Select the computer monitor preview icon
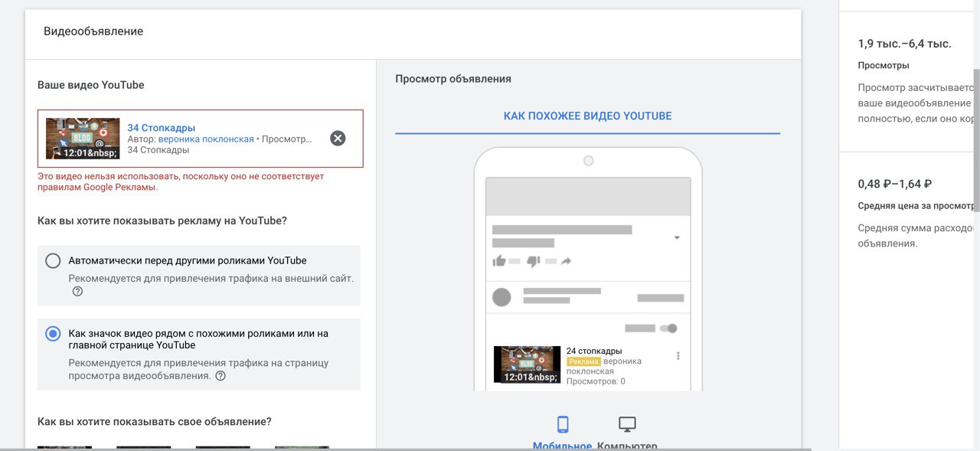Viewport: 980px width, 451px height. pyautogui.click(x=627, y=424)
